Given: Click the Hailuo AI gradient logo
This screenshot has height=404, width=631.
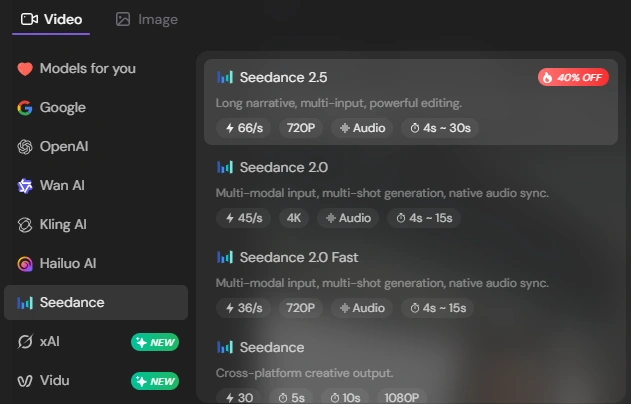Looking at the screenshot, I should coord(25,264).
